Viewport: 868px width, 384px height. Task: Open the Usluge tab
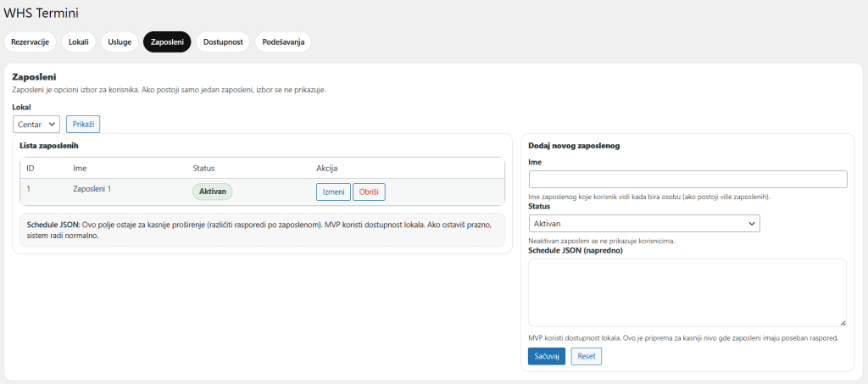[120, 42]
